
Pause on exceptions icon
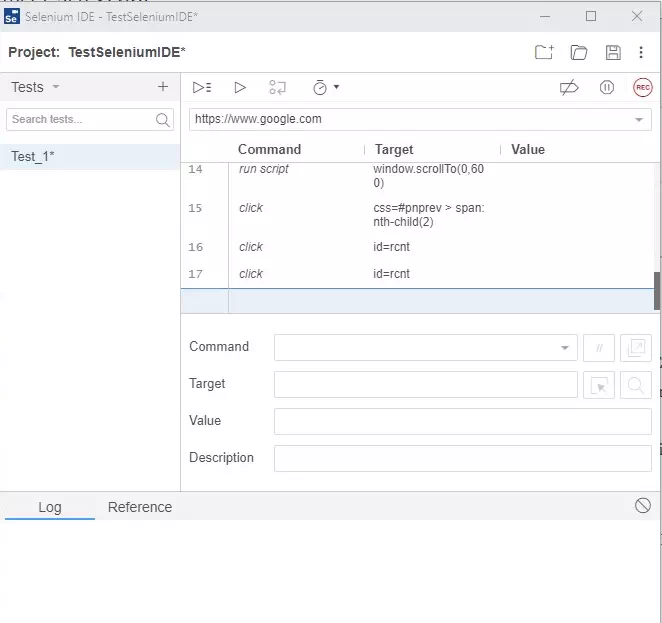click(607, 87)
